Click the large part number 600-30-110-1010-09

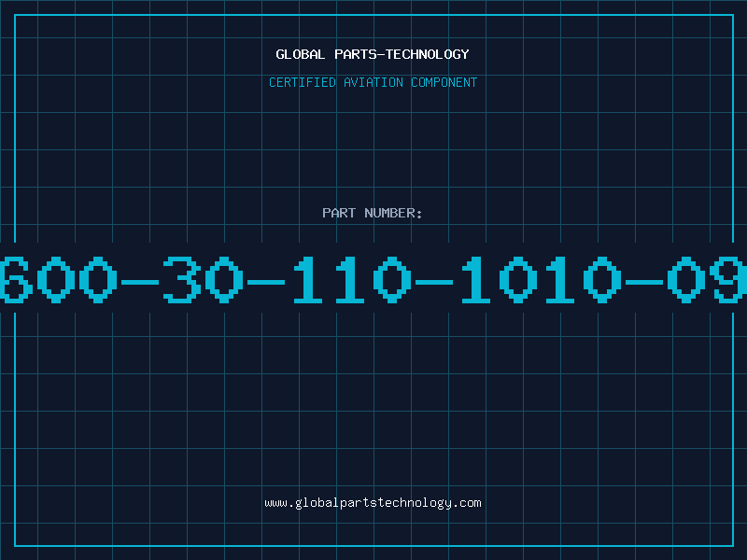[x=373, y=279]
